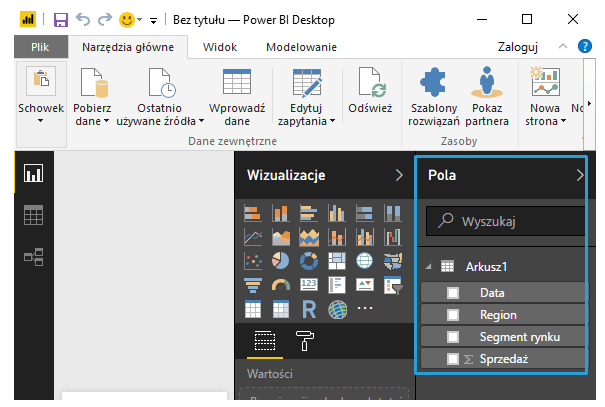Open the Widok ribbon tab

(x=220, y=46)
